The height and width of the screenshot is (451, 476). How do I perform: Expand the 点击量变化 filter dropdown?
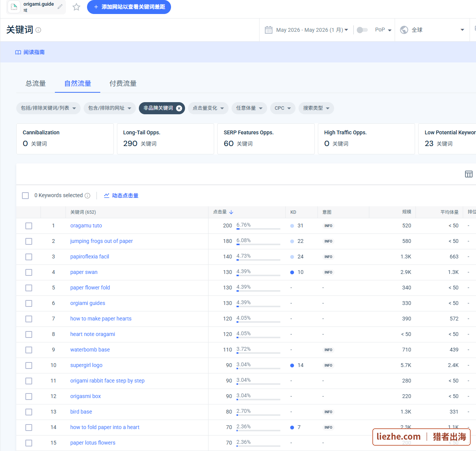[x=208, y=108]
